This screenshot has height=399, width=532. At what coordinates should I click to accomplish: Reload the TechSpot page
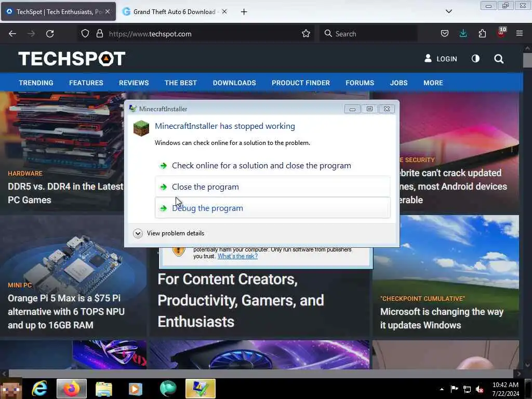(x=50, y=34)
